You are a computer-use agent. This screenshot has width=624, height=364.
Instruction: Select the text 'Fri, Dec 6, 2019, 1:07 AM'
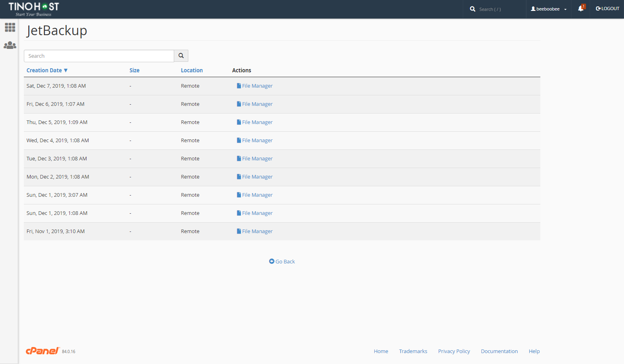(55, 104)
